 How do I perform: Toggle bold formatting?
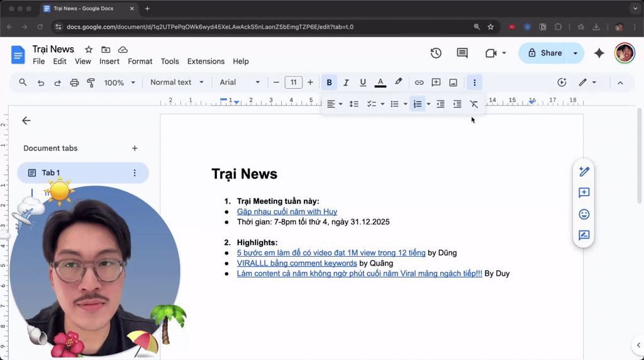click(329, 82)
